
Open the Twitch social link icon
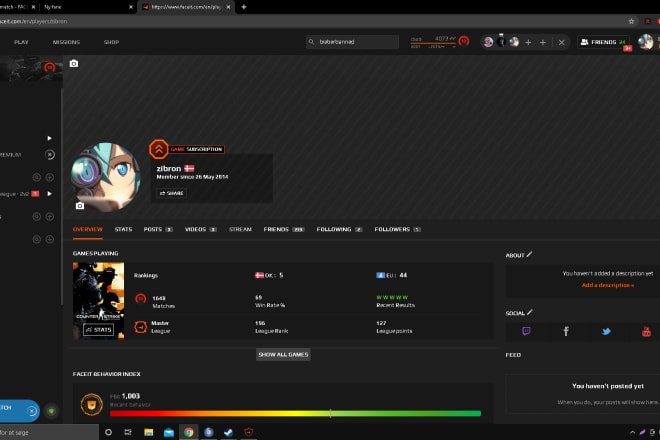[526, 331]
